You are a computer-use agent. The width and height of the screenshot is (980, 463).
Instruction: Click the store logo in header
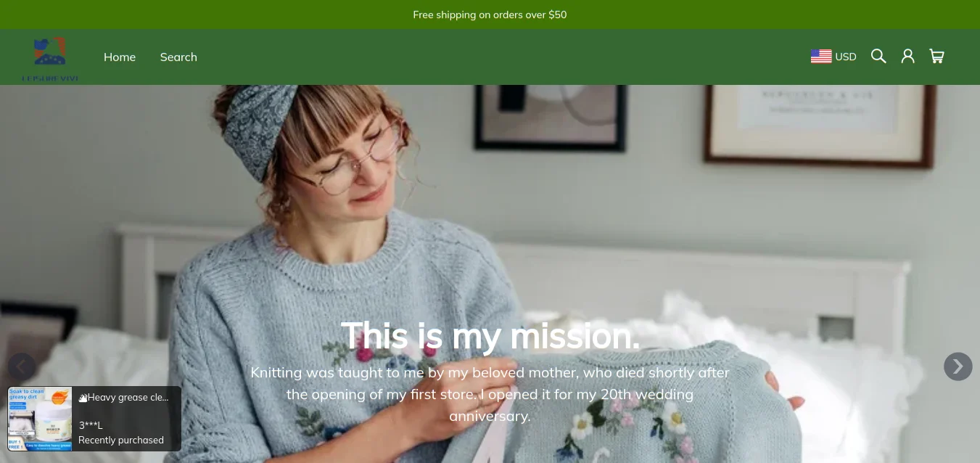tap(50, 58)
